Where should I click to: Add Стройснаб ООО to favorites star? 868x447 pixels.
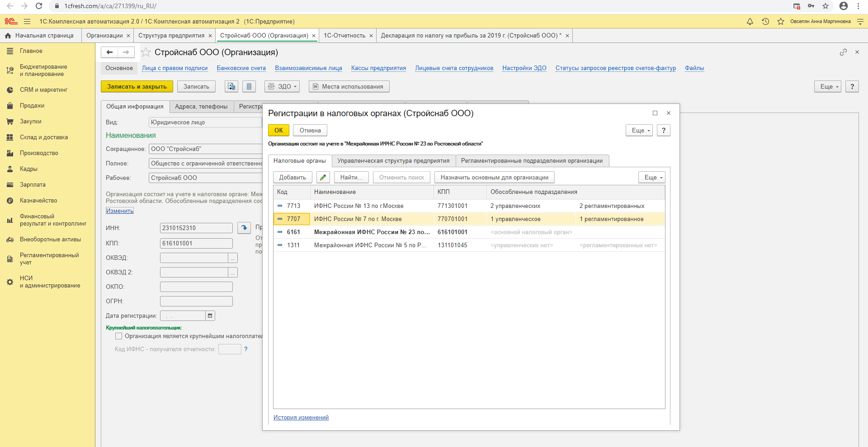click(146, 52)
